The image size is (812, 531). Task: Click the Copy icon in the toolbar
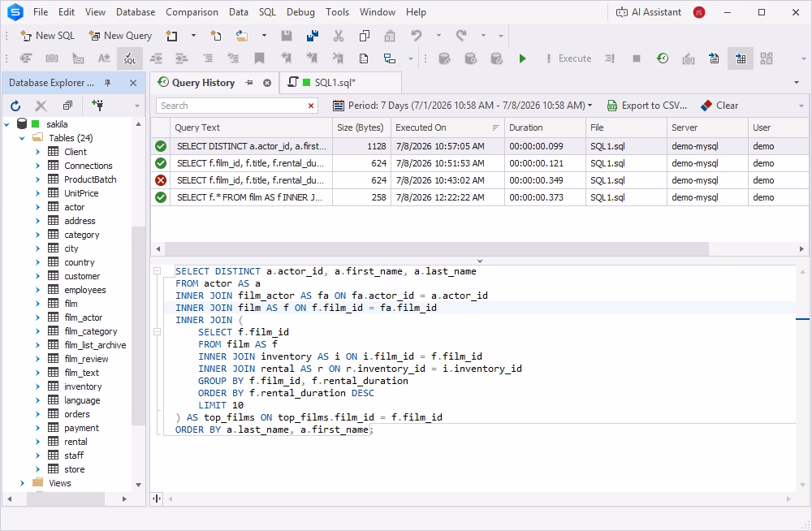point(365,36)
